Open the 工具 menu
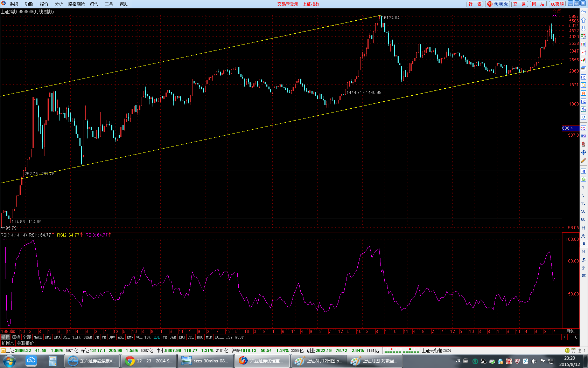Screen dimensions: 588x368 [x=109, y=4]
